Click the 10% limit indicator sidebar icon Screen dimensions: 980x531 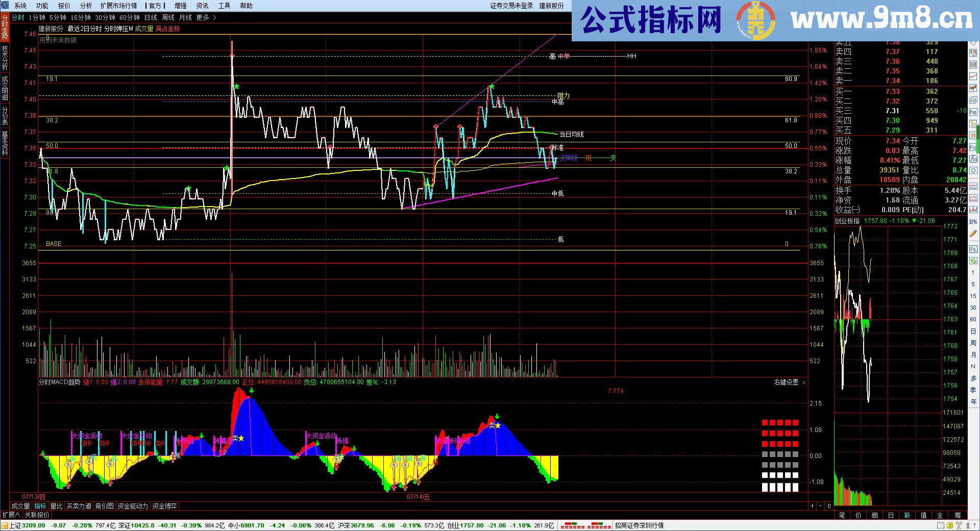(x=973, y=222)
